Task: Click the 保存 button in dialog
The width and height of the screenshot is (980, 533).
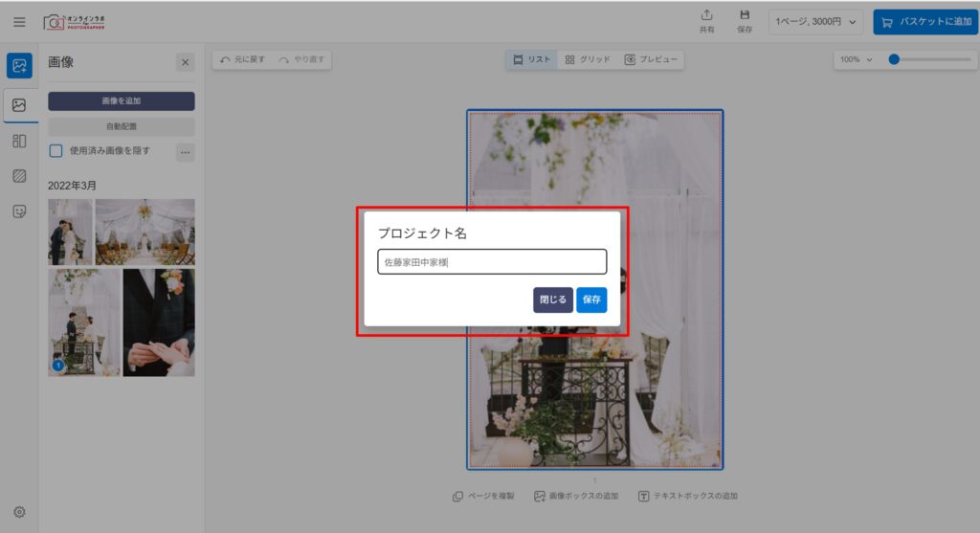Action: (591, 300)
